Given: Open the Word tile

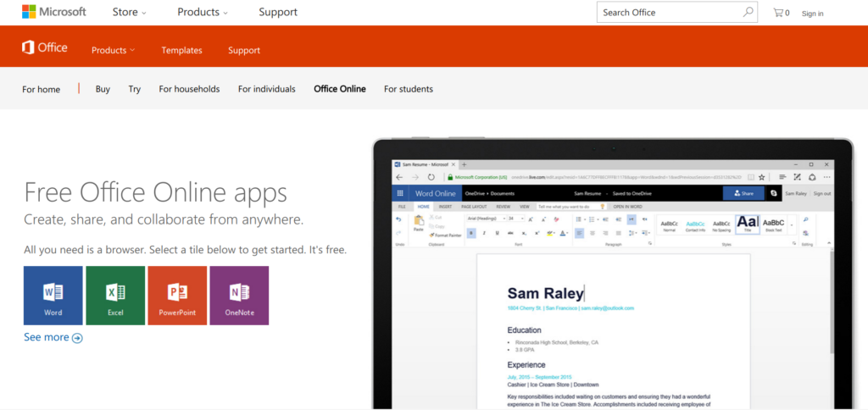Looking at the screenshot, I should 53,296.
